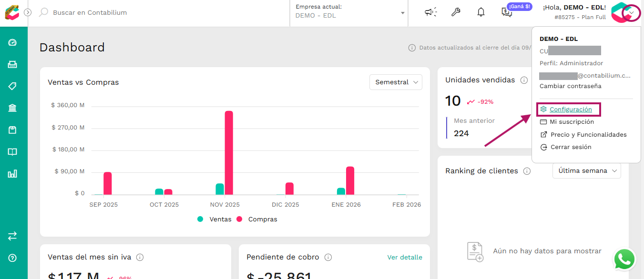Open the dashboard gauge icon in sidebar
Screen dimensions: 644x279
12,42
